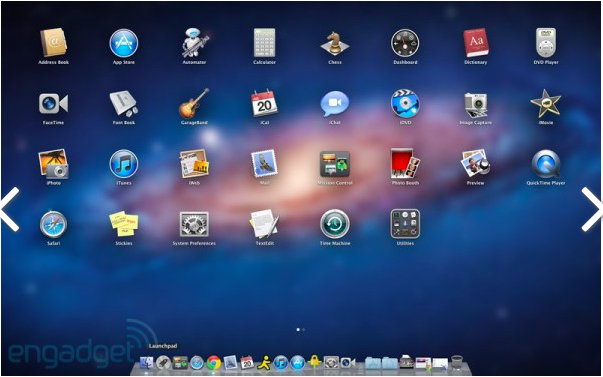
Task: Open Mail stamp icon in the Dock
Action: pyautogui.click(x=230, y=362)
